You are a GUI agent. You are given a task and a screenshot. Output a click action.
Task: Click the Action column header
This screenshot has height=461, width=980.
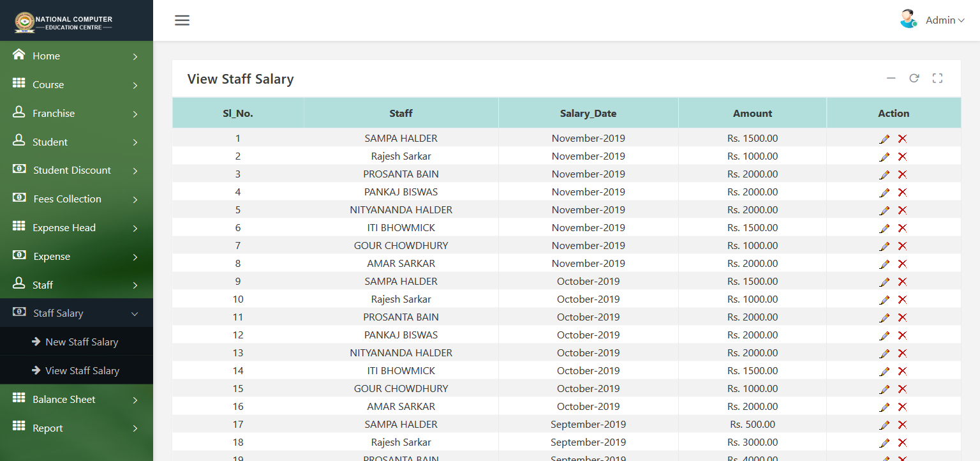click(894, 113)
